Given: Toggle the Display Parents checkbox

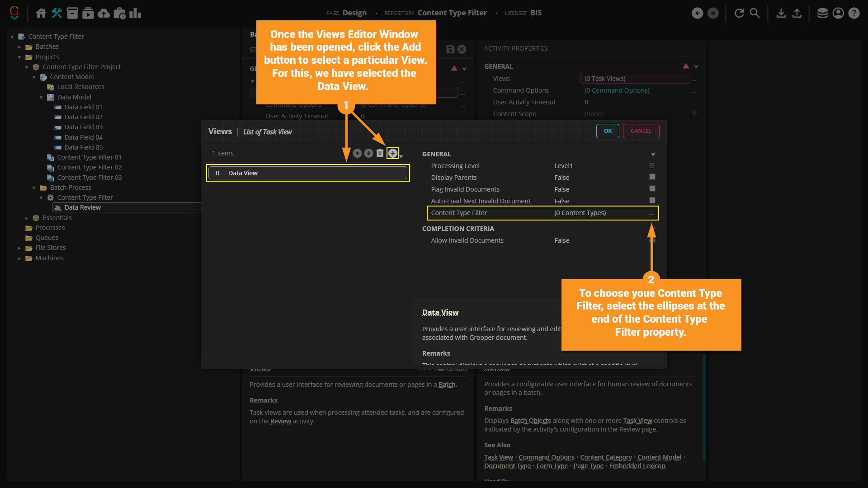Looking at the screenshot, I should click(652, 177).
